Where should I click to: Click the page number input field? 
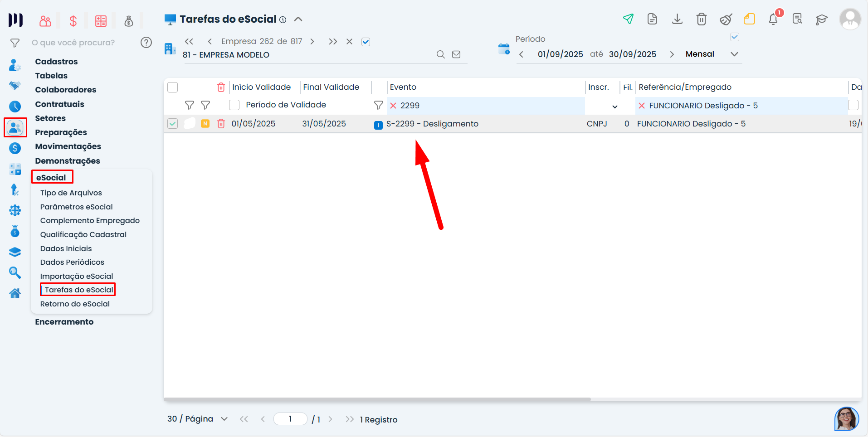(x=290, y=419)
